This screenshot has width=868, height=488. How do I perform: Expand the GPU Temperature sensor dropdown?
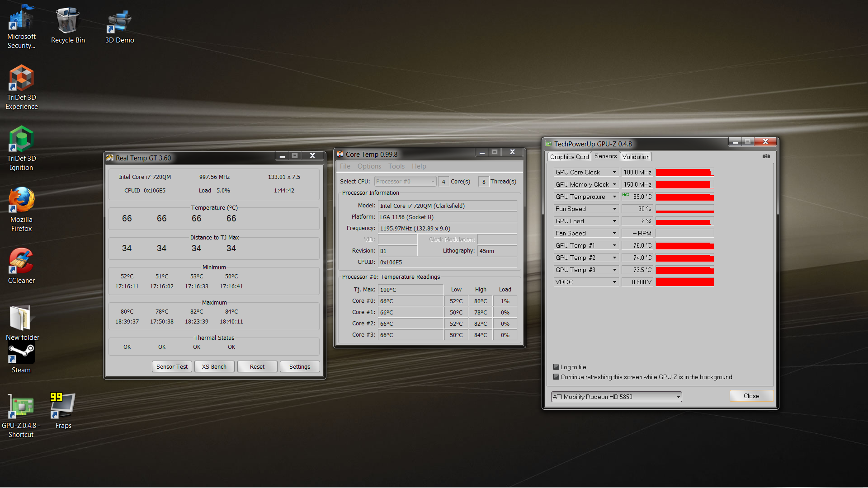pos(614,197)
